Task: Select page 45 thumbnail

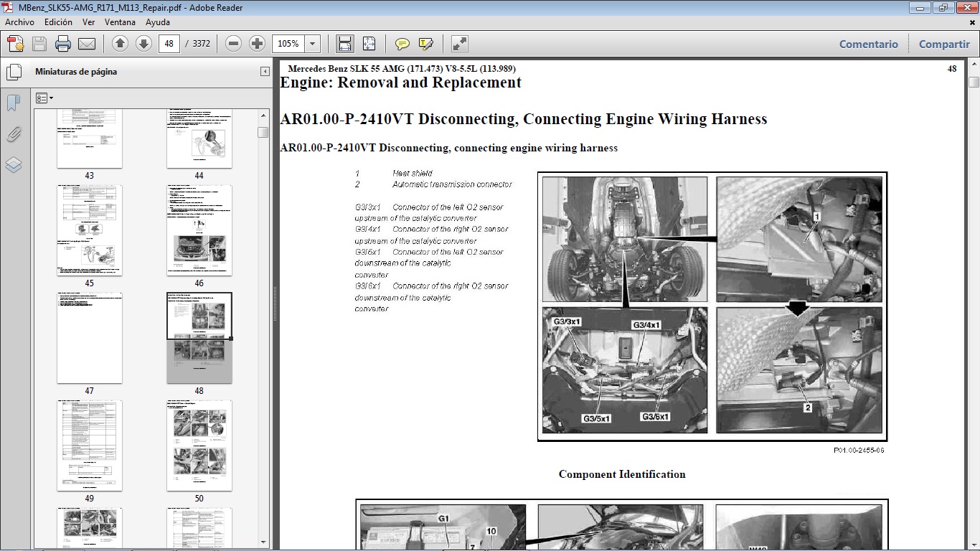Action: pyautogui.click(x=89, y=230)
